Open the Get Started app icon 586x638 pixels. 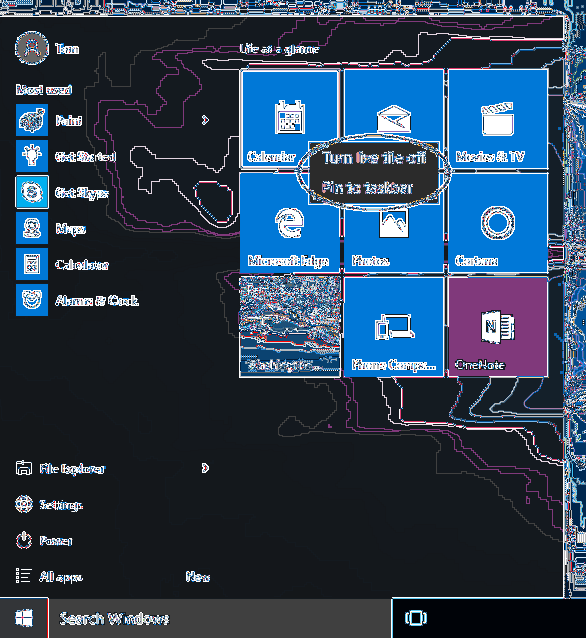click(32, 156)
